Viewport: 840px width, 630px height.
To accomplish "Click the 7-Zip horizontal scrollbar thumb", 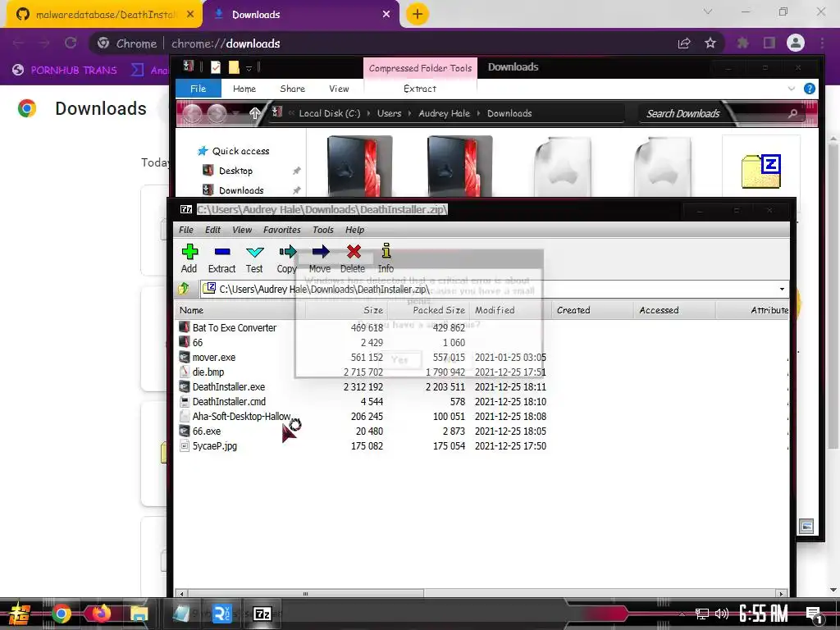I will [x=305, y=594].
